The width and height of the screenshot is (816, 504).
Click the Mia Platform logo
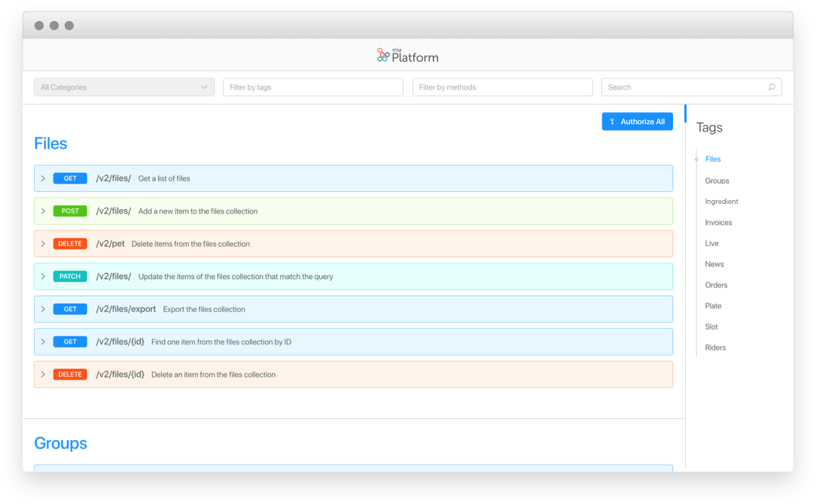point(407,54)
